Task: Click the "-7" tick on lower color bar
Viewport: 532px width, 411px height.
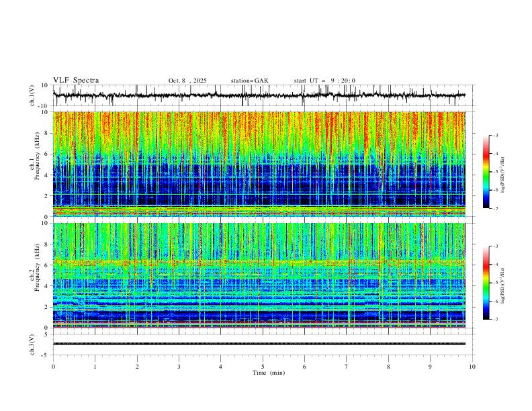Action: pyautogui.click(x=495, y=319)
